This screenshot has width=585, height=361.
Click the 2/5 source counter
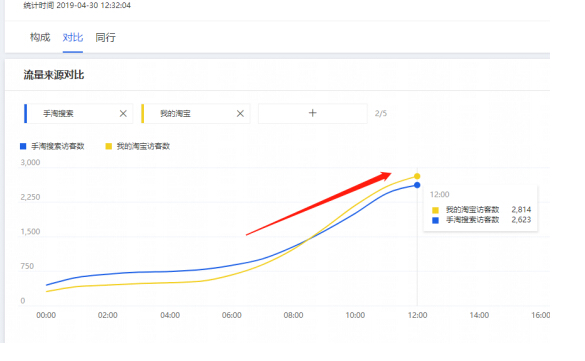tap(381, 113)
